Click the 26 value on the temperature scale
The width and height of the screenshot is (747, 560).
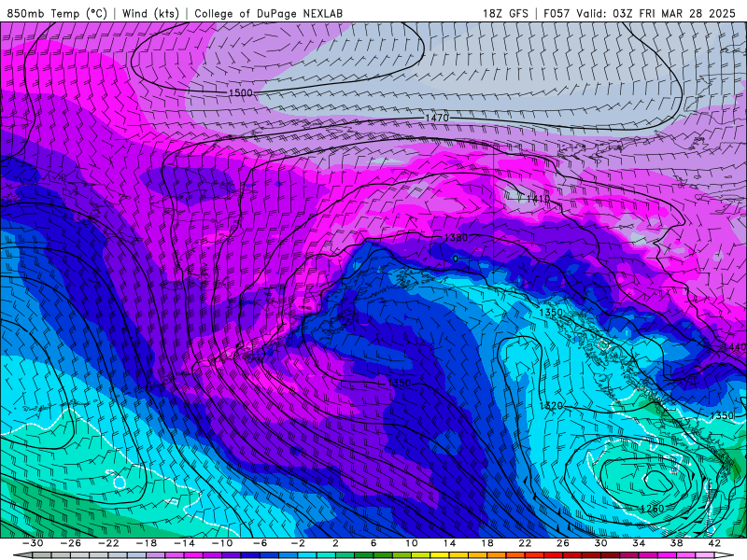563,543
